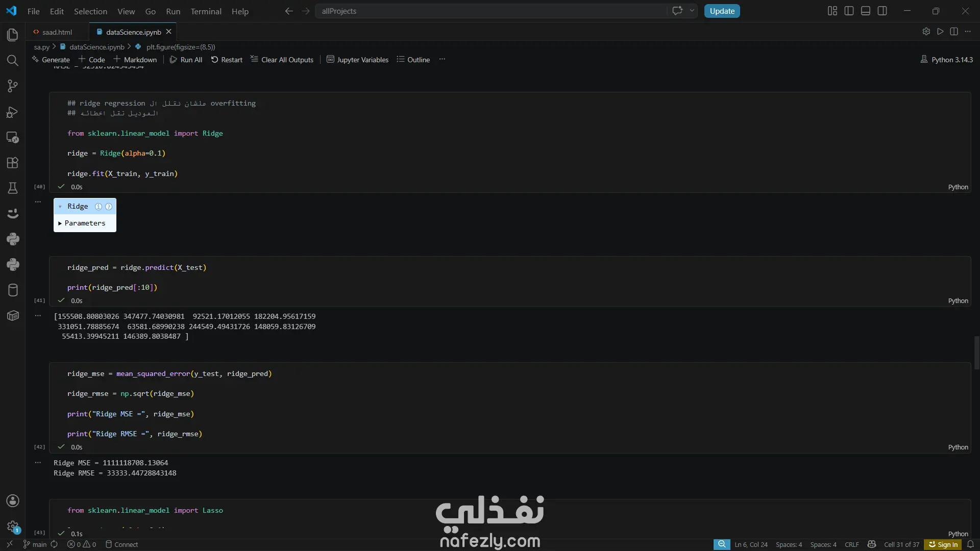Screen dimensions: 980x551
Task: Expand the Ridge Parameters section
Action: (x=82, y=223)
